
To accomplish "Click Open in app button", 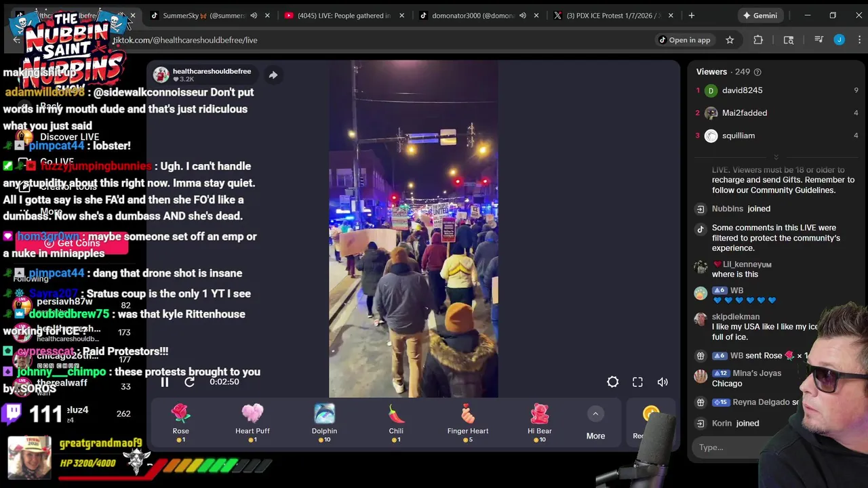I will pyautogui.click(x=684, y=40).
